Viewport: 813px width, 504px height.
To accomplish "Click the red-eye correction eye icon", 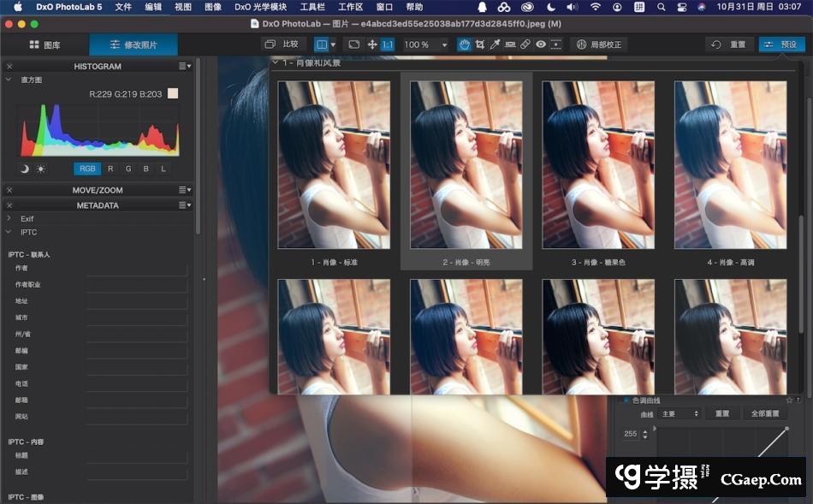I will (541, 44).
